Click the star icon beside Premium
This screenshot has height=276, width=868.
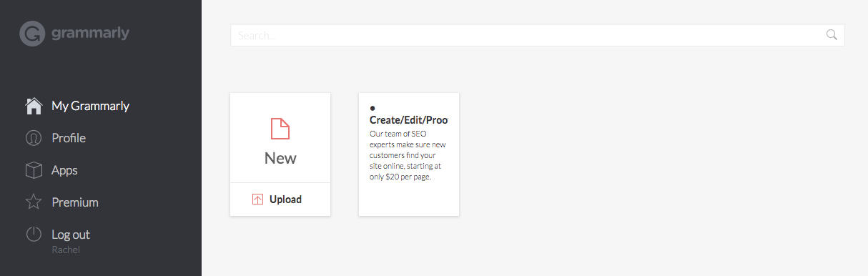pos(34,202)
